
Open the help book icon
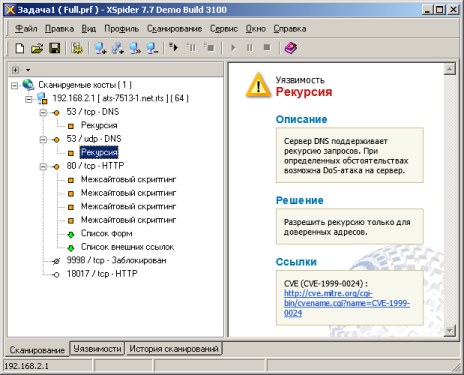[291, 48]
